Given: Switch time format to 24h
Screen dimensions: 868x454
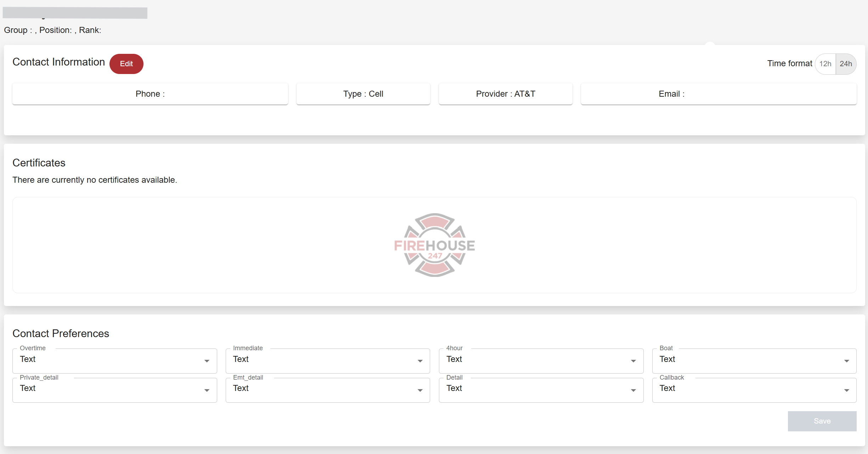Looking at the screenshot, I should tap(846, 64).
